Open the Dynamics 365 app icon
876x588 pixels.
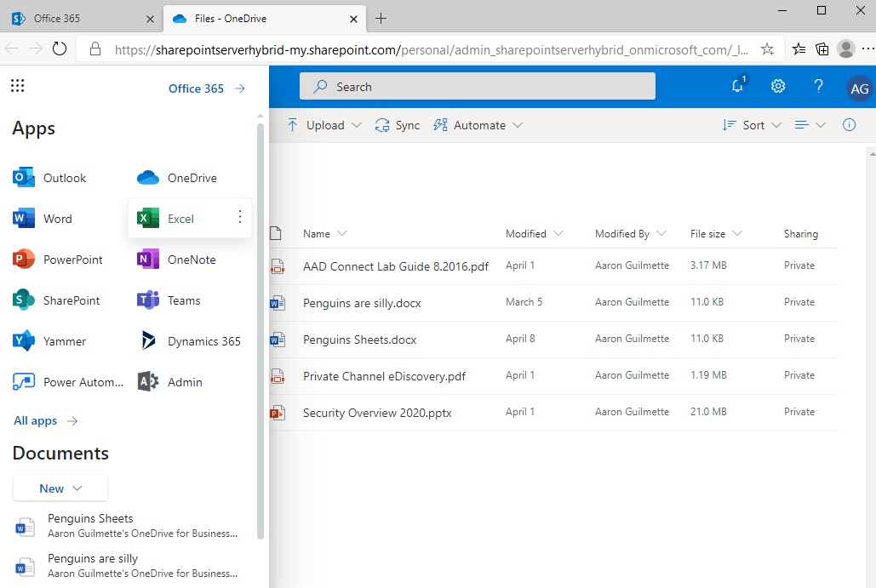tap(148, 340)
